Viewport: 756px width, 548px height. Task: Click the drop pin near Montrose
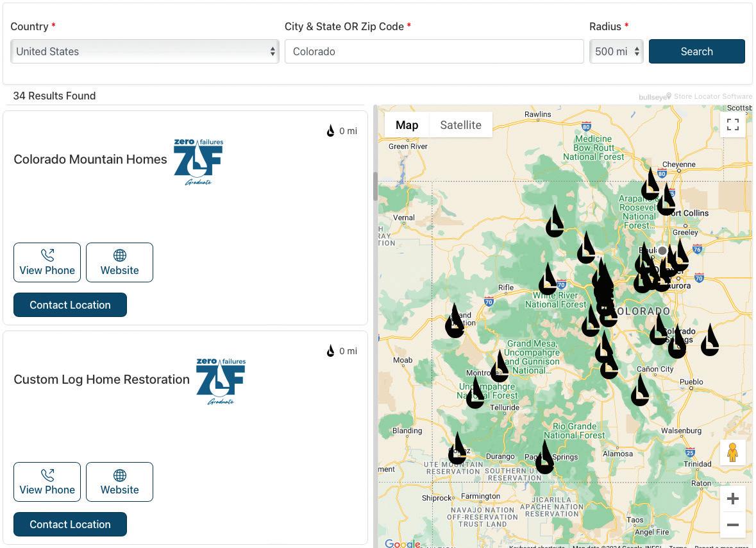coord(500,366)
